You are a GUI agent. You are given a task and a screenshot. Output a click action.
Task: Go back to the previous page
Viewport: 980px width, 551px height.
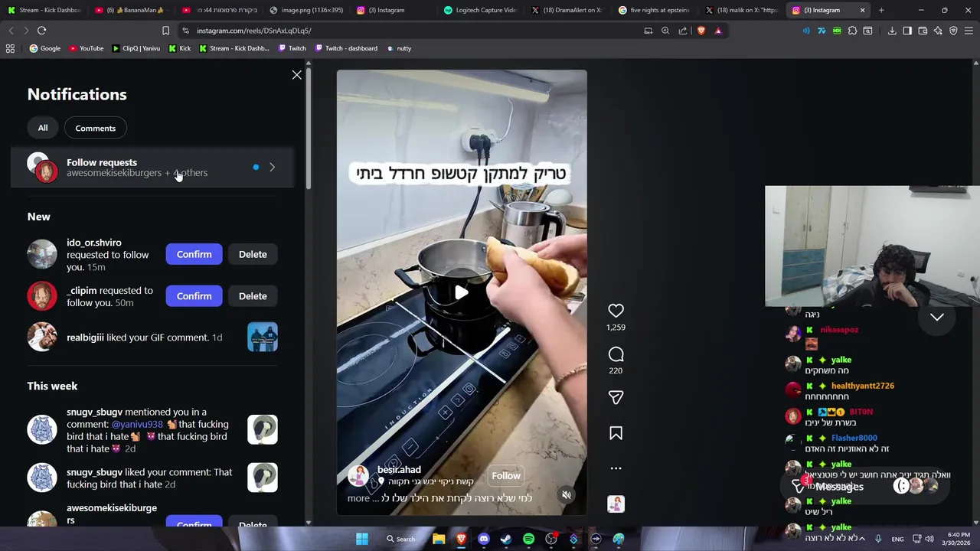click(x=11, y=31)
